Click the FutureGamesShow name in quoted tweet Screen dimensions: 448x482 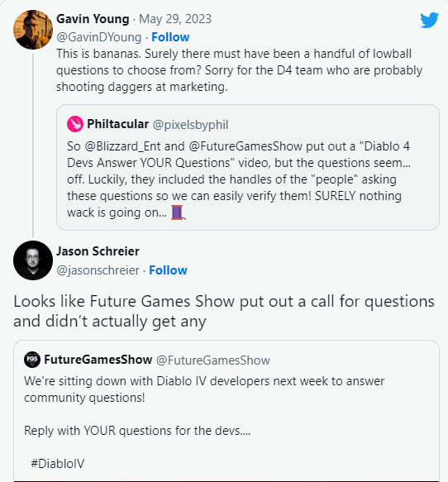[x=98, y=360]
